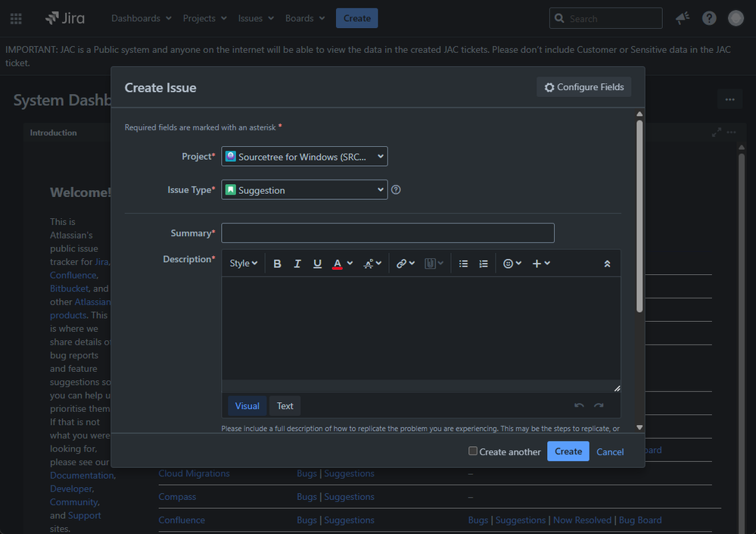756x534 pixels.
Task: Expand the link options dropdown arrow
Action: click(x=412, y=264)
